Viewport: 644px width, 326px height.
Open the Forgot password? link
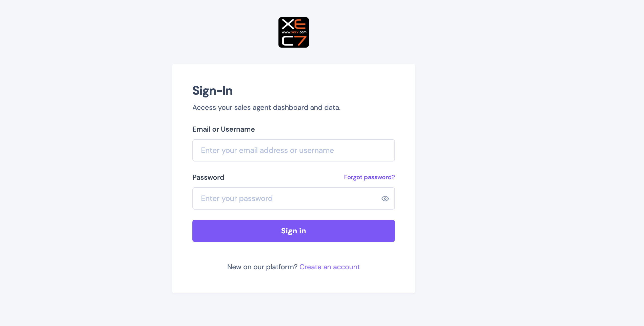(x=369, y=177)
